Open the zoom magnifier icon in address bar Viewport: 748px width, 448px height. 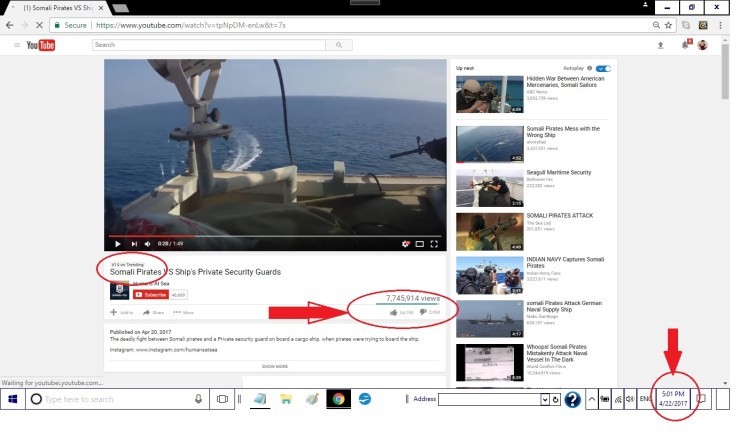pos(656,25)
